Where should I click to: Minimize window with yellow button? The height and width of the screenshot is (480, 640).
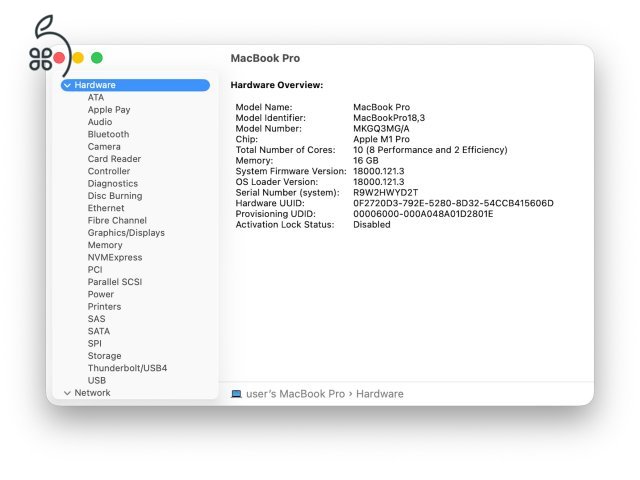(78, 58)
